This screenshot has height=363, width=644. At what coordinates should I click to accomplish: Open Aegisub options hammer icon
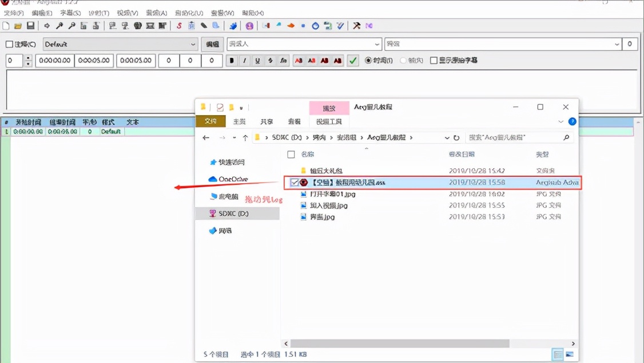(x=356, y=26)
